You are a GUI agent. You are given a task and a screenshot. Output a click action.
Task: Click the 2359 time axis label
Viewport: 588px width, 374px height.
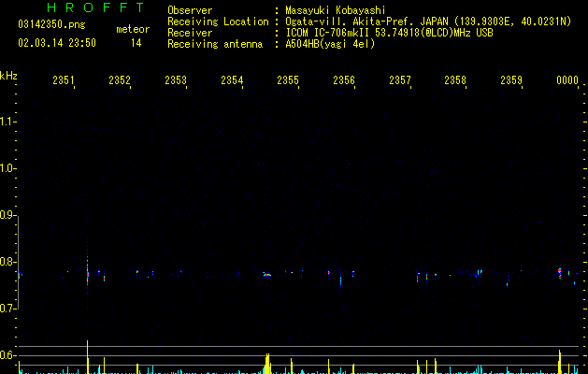click(x=511, y=79)
